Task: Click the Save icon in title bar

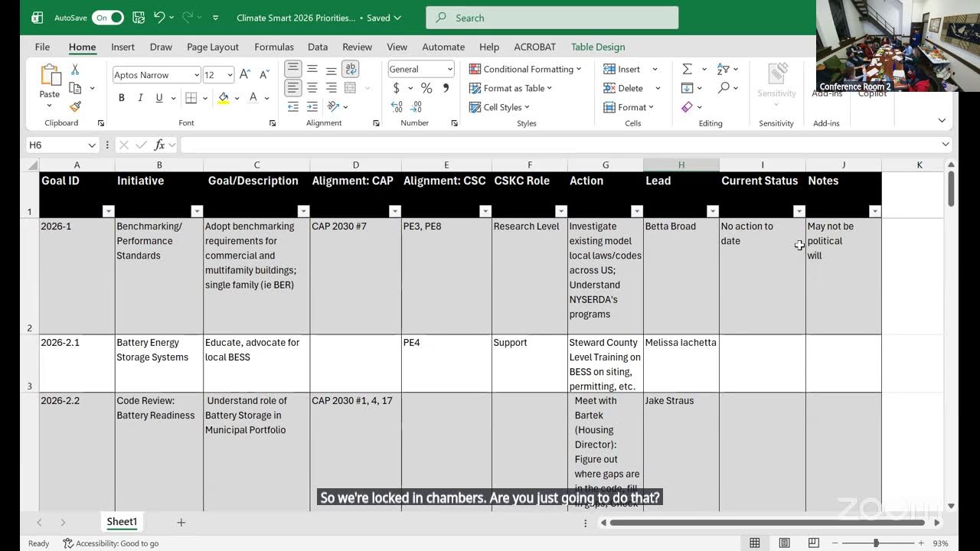Action: pos(139,17)
